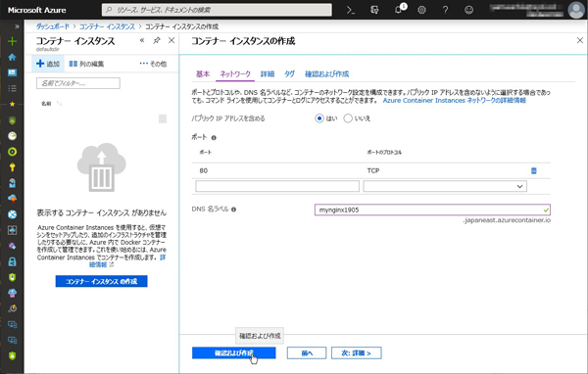
Task: Open the purple satellite-like icon in sidebar
Action: tap(13, 246)
